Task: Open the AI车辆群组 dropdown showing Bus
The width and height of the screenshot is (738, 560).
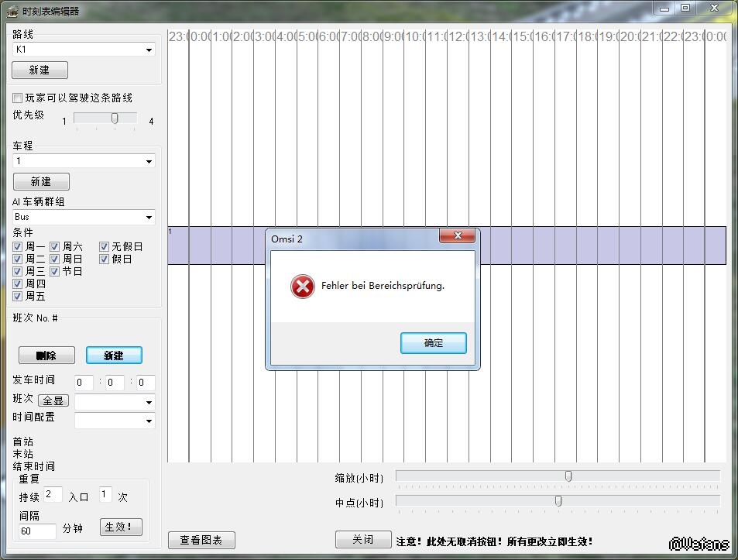Action: tap(84, 217)
